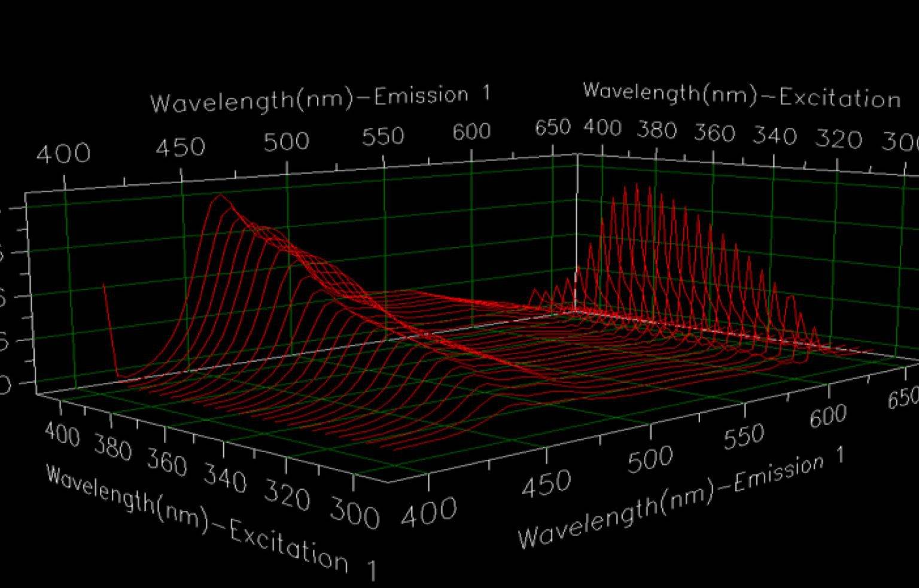Click the 450 tick label on top emission axis
This screenshot has width=919, height=588.
180,147
